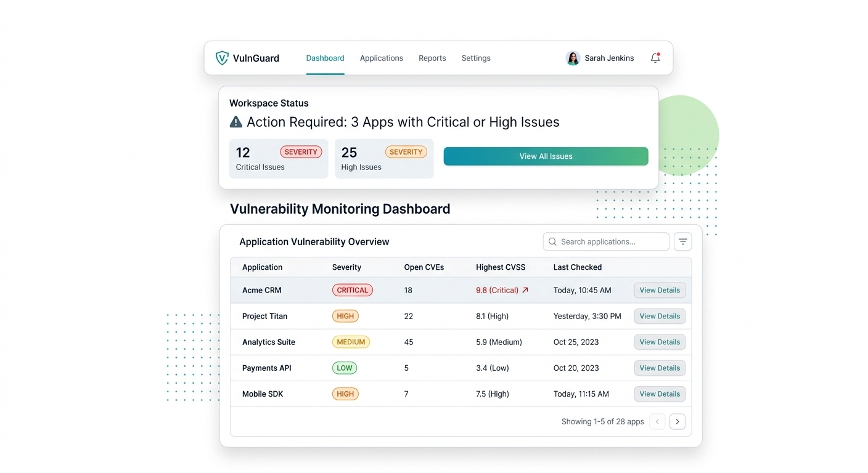
Task: Click Project Titan's open CVE count 22
Action: click(409, 316)
